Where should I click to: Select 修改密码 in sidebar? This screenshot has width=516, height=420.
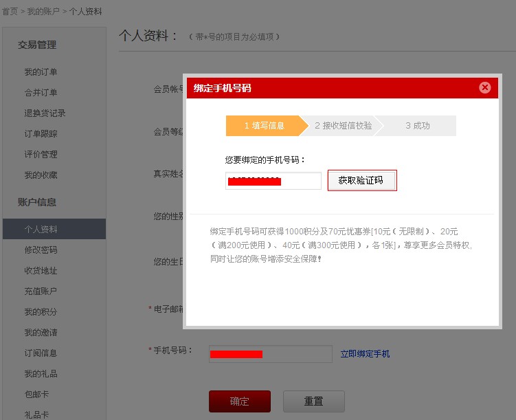click(x=41, y=250)
